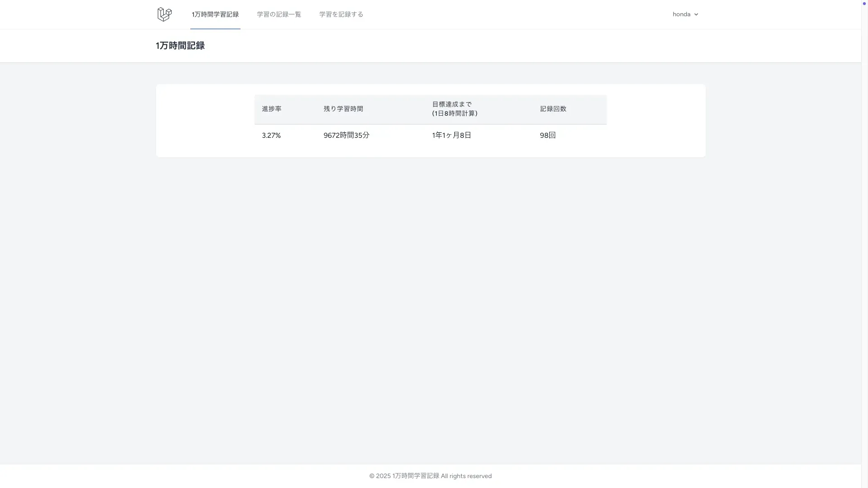Click the 1万時間記録 page heading
The width and height of the screenshot is (868, 488).
tap(180, 46)
